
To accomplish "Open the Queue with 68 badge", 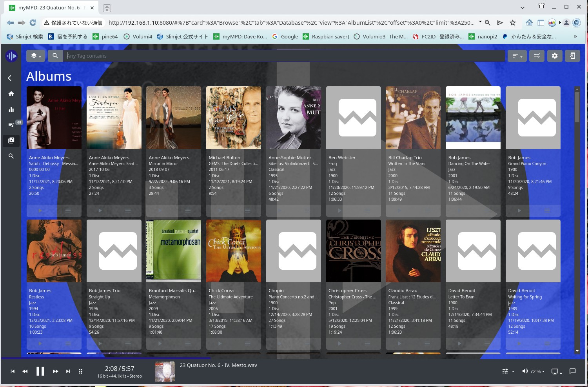I will 11,125.
